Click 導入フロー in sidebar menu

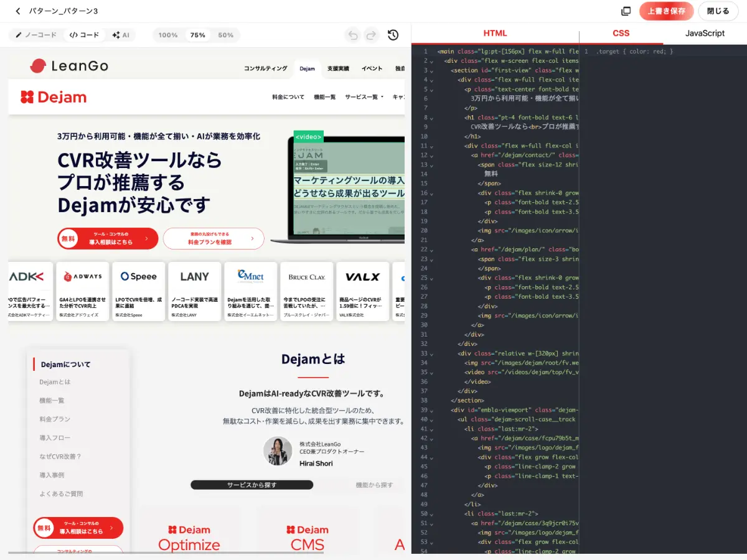pyautogui.click(x=55, y=438)
